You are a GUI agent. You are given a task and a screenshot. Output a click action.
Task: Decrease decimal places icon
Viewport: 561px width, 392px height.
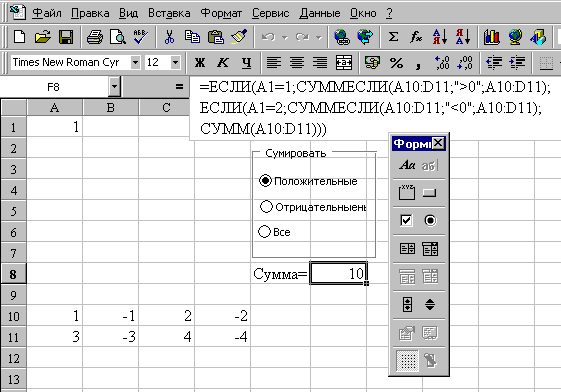pos(465,63)
